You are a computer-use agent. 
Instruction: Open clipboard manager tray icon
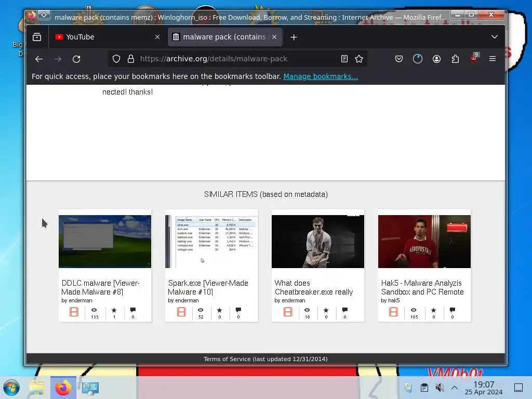424,388
